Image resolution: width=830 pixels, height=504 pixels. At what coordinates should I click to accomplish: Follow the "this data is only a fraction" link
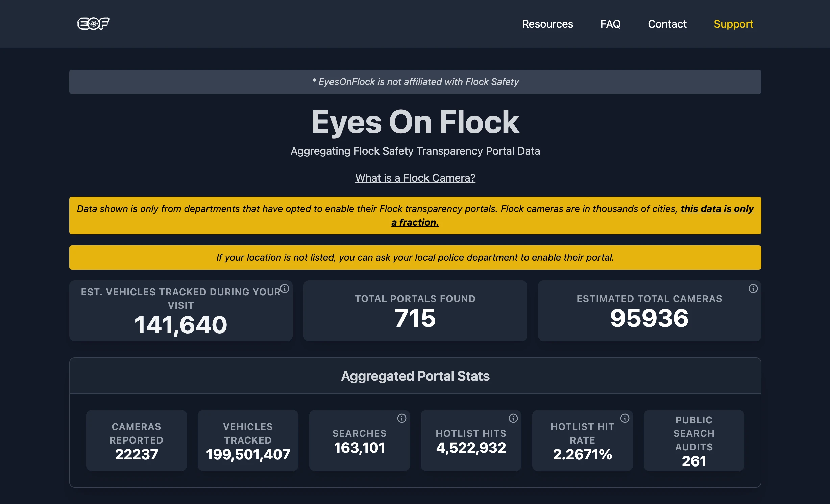coord(717,209)
